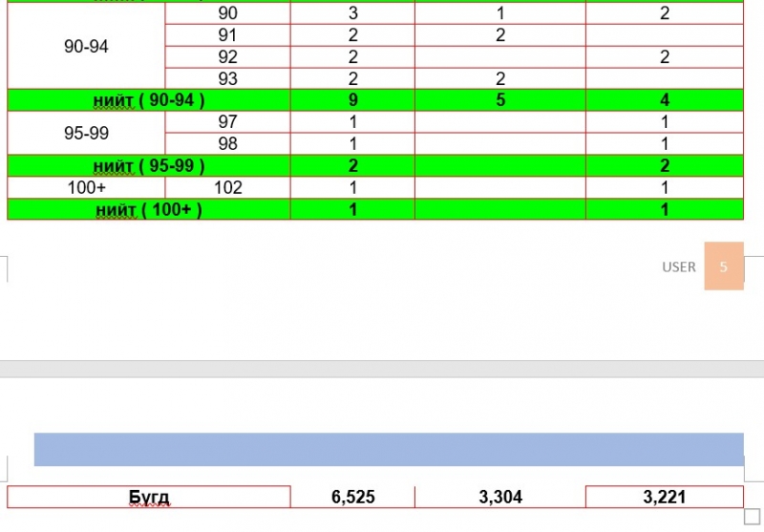Click the blue shaded header bar
The width and height of the screenshot is (764, 532).
pos(389,449)
